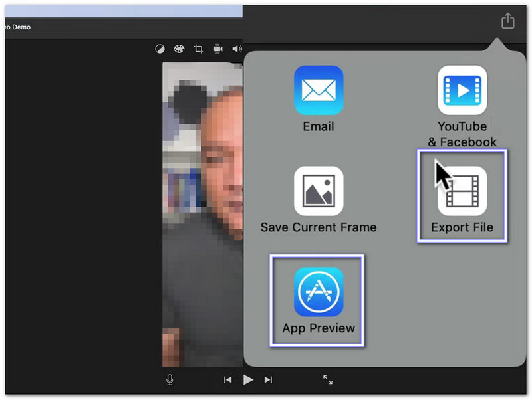Image resolution: width=532 pixels, height=400 pixels.
Task: Click the Save Current Frame picture icon
Action: [319, 191]
